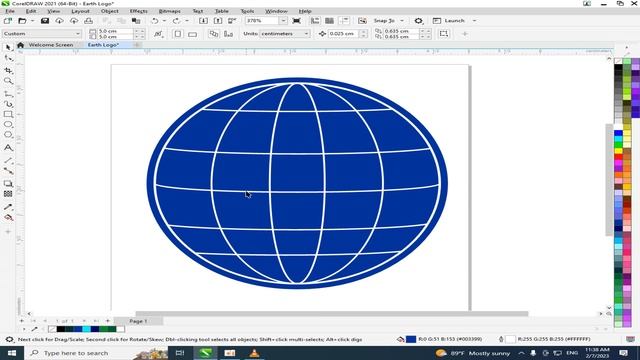Click the blue fill color indicator
Image resolution: width=640 pixels, height=360 pixels.
click(x=411, y=339)
